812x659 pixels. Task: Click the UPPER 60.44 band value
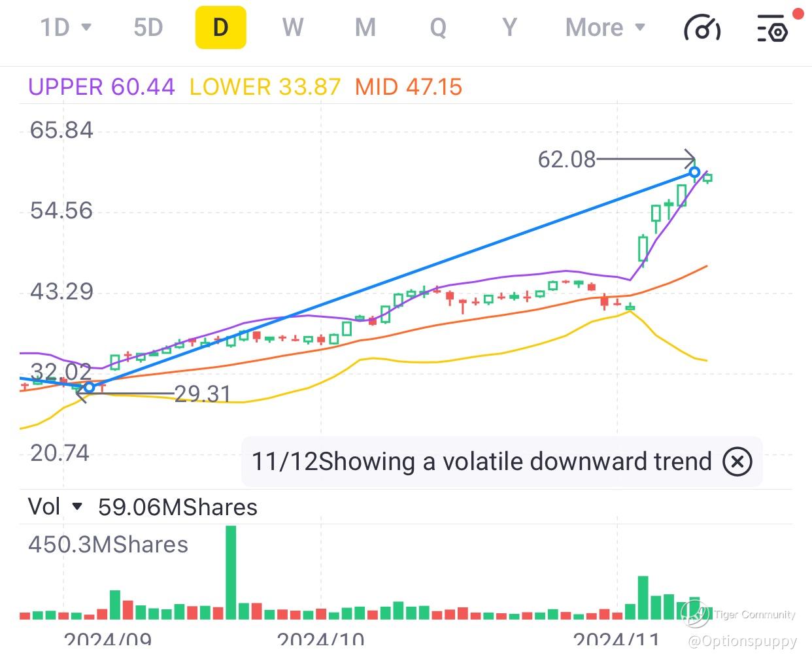tap(101, 87)
